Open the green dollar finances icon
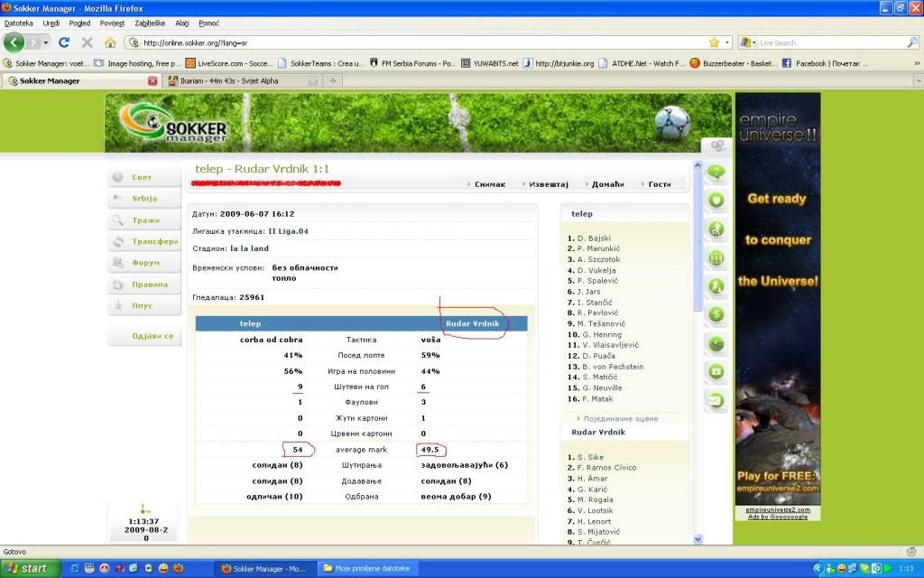 (x=716, y=314)
